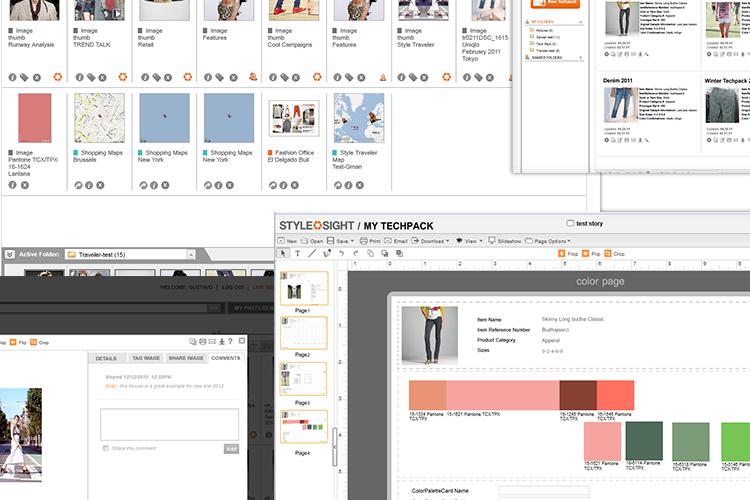Screen dimensions: 750x500
Task: Toggle the test story checkbox
Action: [570, 224]
